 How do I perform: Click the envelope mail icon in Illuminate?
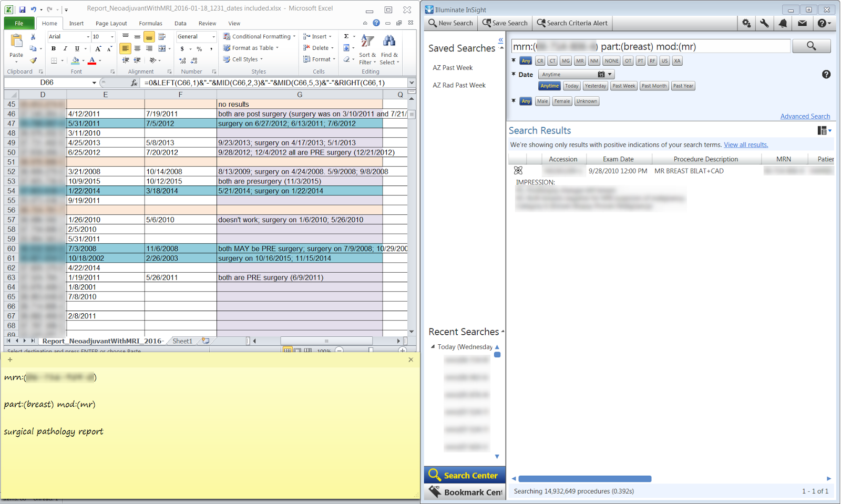pos(802,23)
